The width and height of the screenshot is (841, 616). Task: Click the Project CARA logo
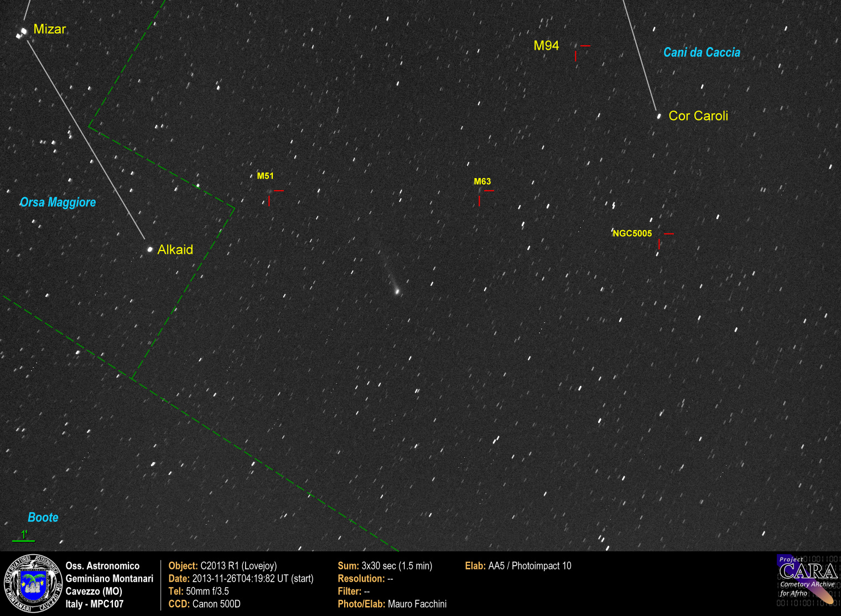[x=807, y=581]
